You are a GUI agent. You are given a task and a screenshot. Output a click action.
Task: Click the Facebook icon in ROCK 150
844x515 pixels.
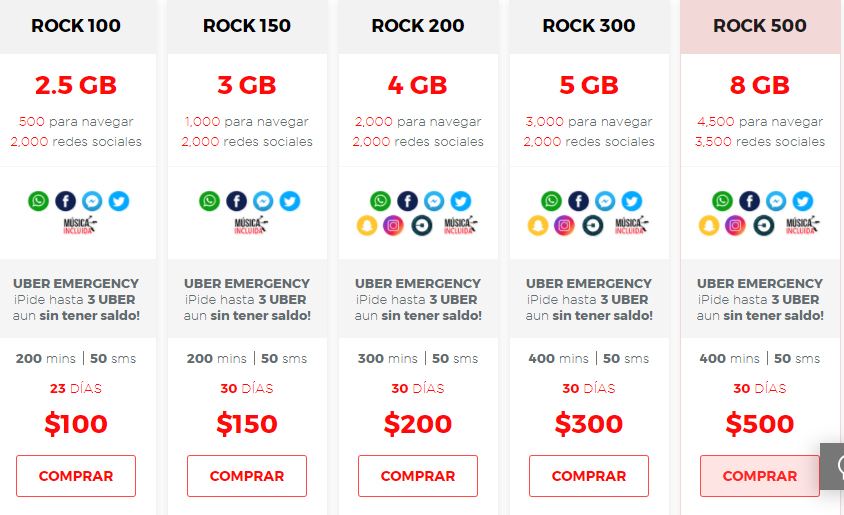(236, 201)
